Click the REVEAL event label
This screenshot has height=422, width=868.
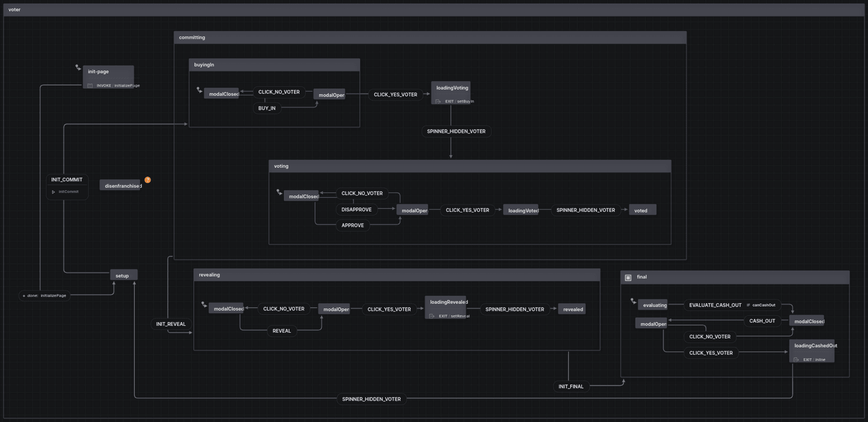tap(282, 331)
